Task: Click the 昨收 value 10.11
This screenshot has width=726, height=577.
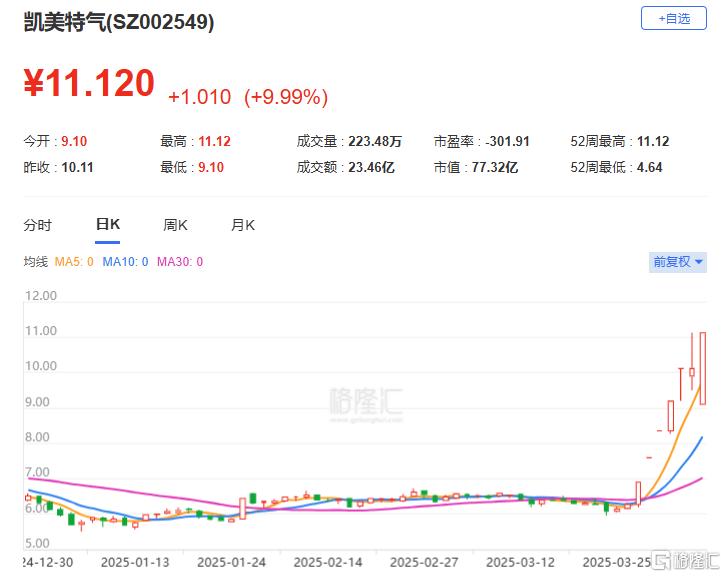Action: click(77, 167)
